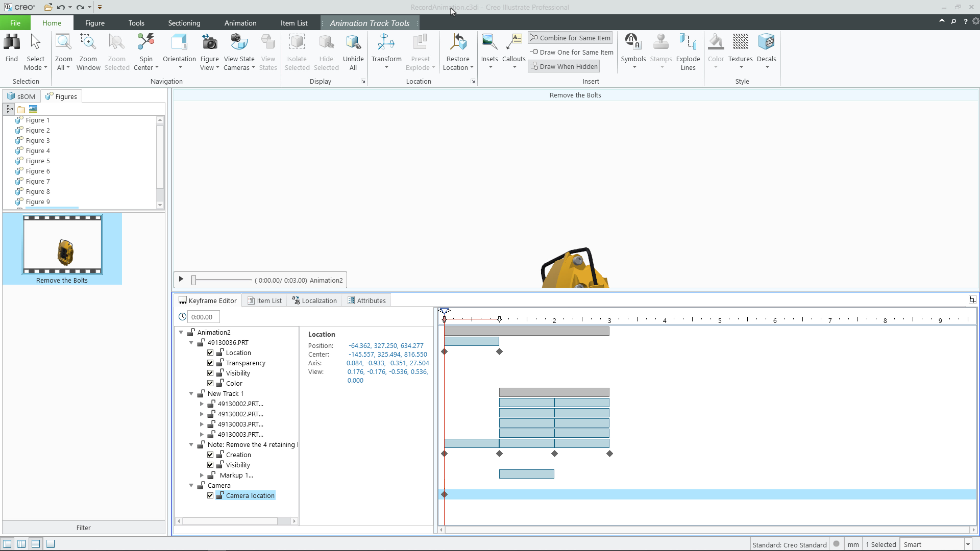The height and width of the screenshot is (551, 980).
Task: Open the Sectioning ribbon tab
Action: [x=184, y=23]
